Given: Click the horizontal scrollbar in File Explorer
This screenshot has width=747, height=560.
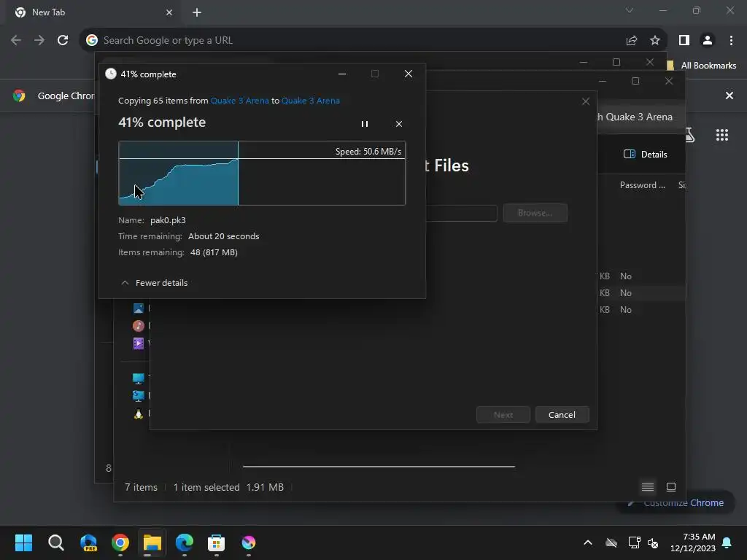Looking at the screenshot, I should click(x=379, y=467).
